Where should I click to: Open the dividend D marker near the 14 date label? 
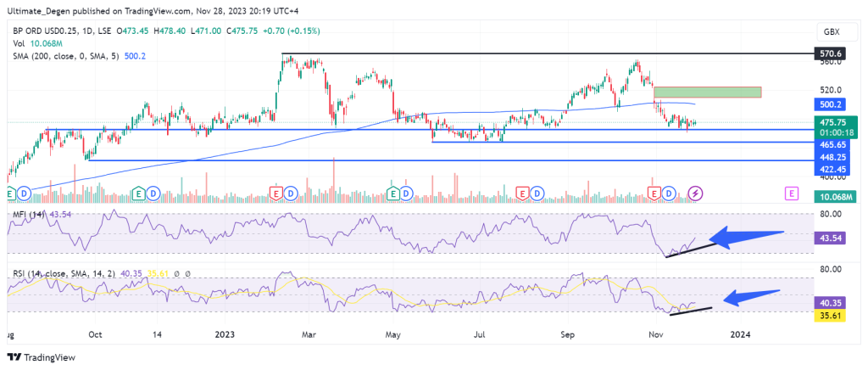tap(153, 193)
